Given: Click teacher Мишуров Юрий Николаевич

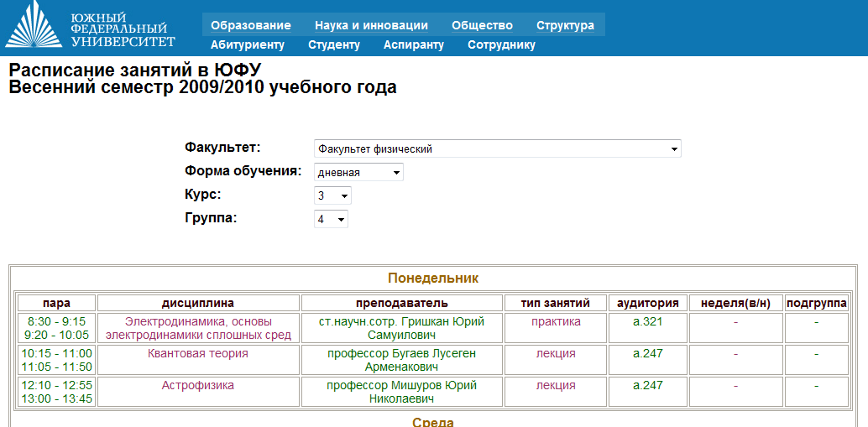Looking at the screenshot, I should click(x=402, y=392).
